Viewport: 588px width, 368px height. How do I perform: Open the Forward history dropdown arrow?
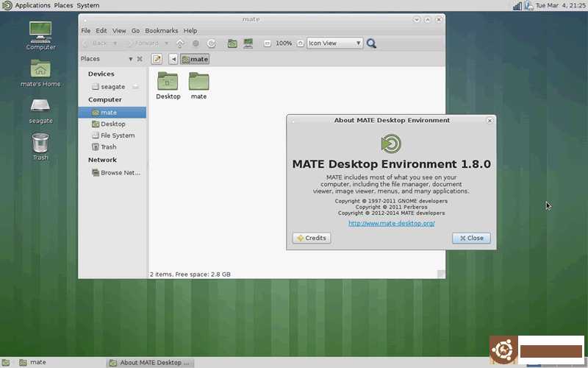(167, 43)
